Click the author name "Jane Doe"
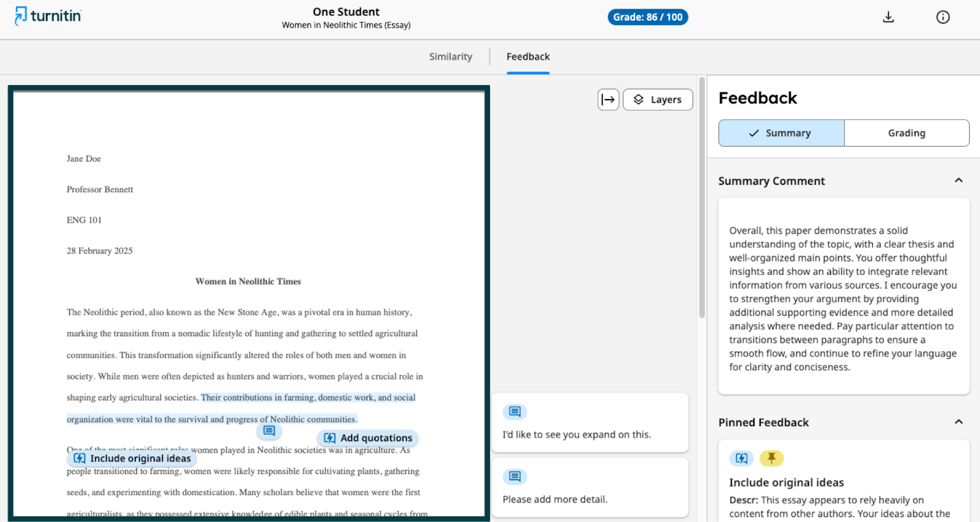 point(84,159)
